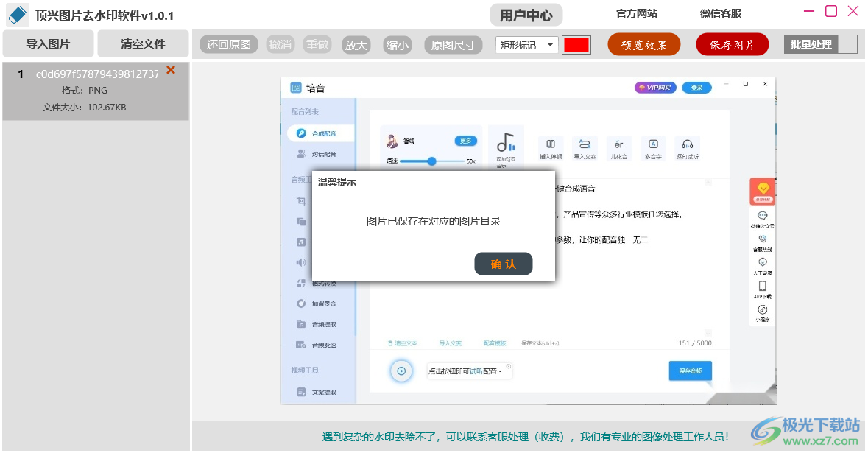Click purple VIP购买 badge in picture
The width and height of the screenshot is (868, 453).
[x=655, y=88]
